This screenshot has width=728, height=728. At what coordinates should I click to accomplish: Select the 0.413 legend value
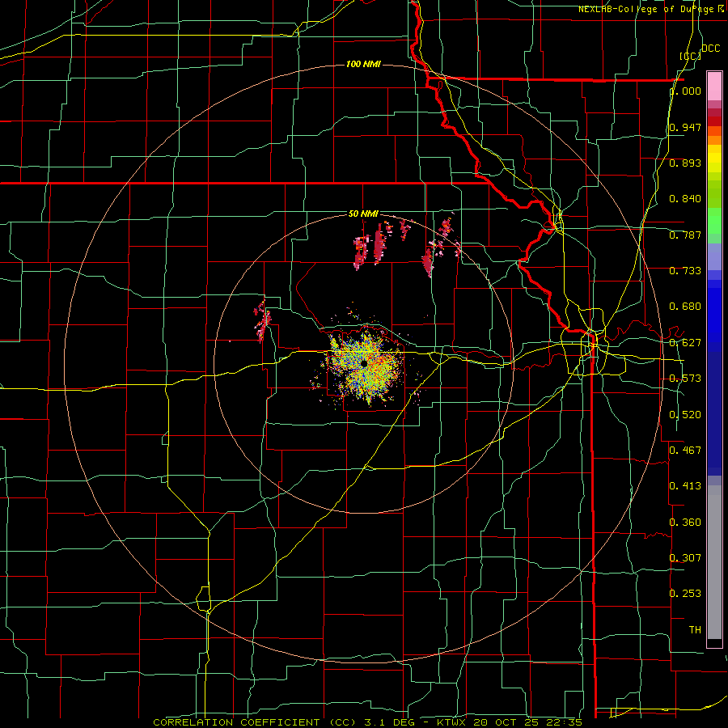pyautogui.click(x=685, y=486)
